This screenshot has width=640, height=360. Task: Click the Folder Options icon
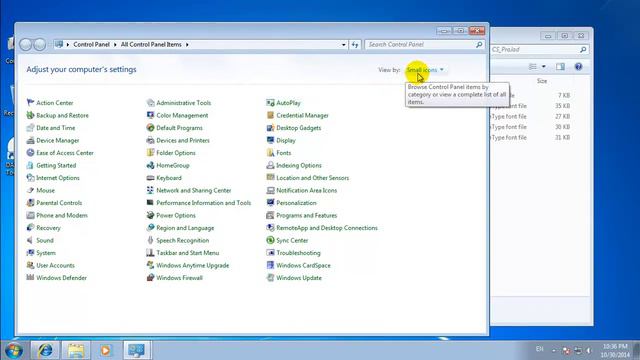coord(150,153)
